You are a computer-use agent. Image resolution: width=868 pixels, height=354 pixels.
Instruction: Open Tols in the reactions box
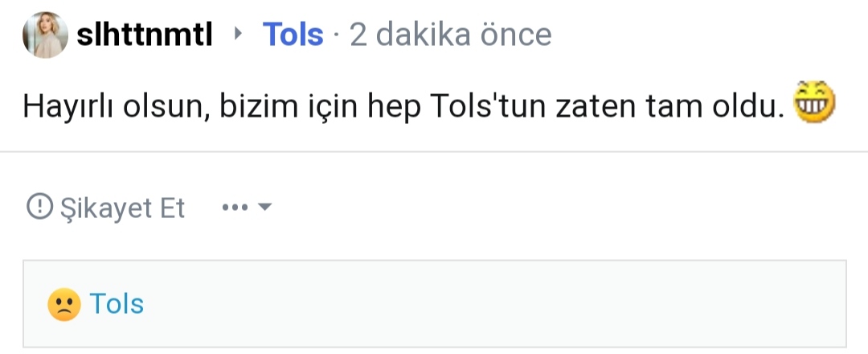[x=117, y=304]
